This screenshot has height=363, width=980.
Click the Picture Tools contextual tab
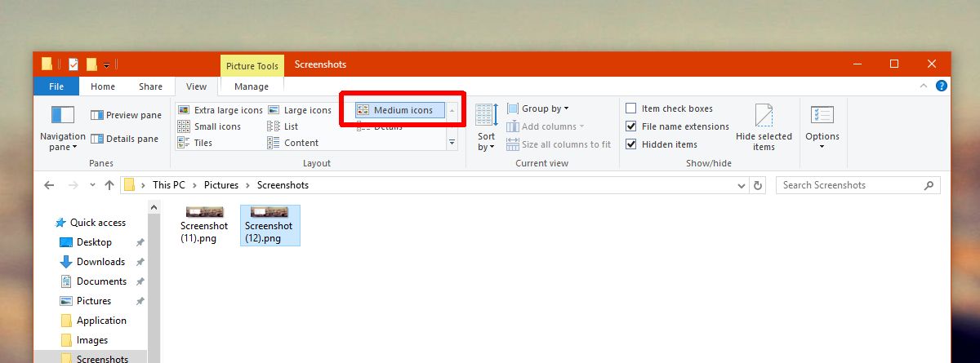(252, 65)
